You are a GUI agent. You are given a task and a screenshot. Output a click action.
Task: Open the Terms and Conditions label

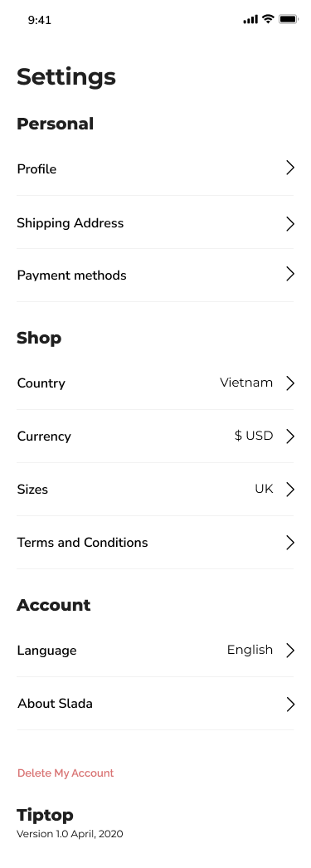click(82, 543)
